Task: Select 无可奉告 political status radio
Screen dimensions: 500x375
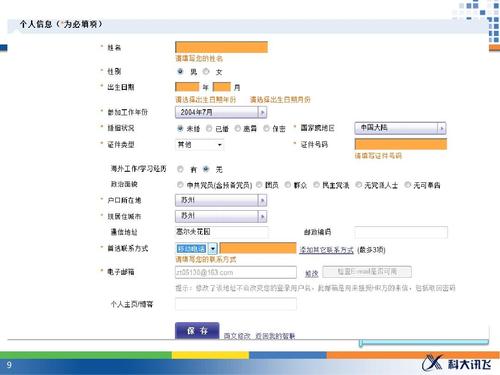Action: (408, 185)
